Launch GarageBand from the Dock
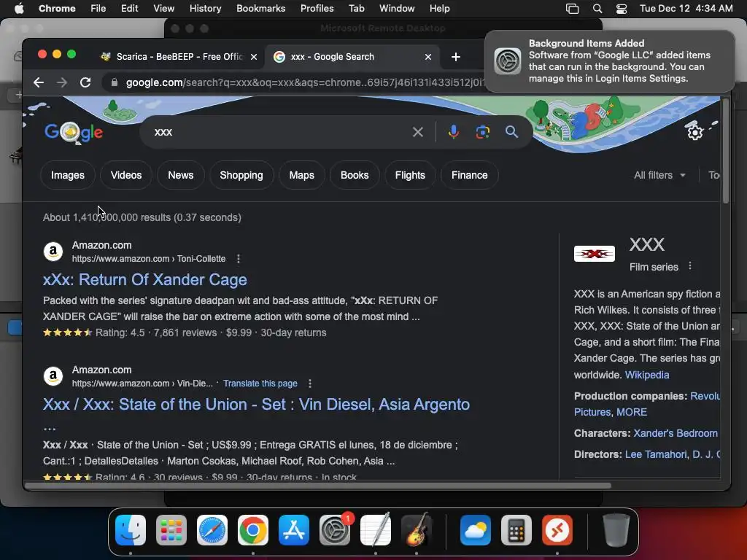The height and width of the screenshot is (560, 747). (x=417, y=530)
